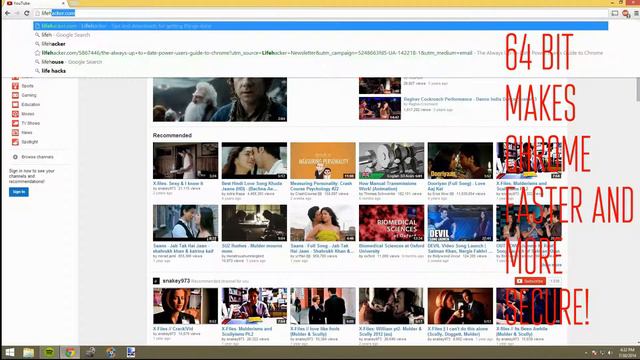Open the Gaming text link in sidebar
This screenshot has width=640, height=360.
(29, 95)
